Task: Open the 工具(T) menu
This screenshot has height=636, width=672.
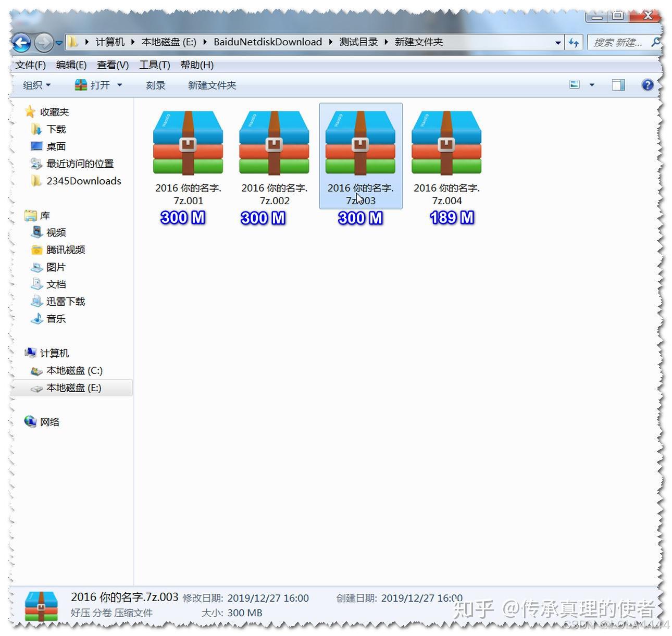Action: pyautogui.click(x=155, y=65)
